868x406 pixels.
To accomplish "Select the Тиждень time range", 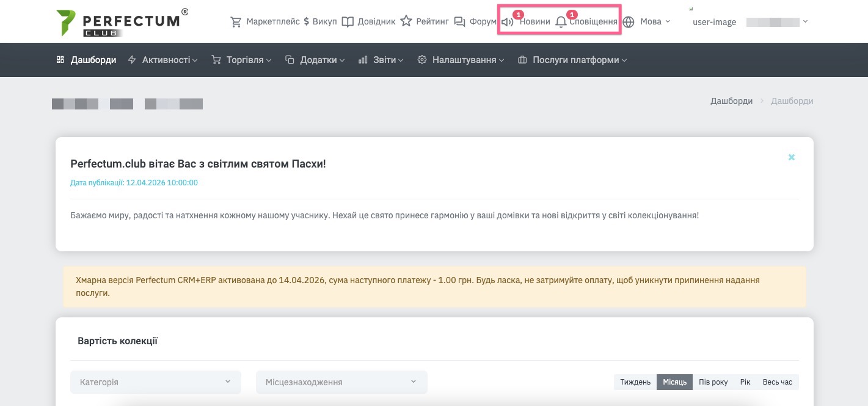I will coord(635,382).
